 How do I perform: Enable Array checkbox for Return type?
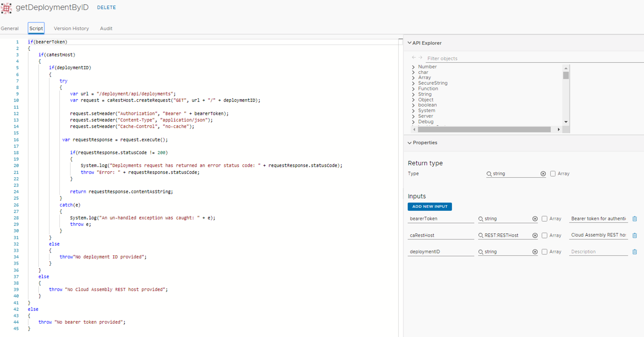[x=553, y=174]
